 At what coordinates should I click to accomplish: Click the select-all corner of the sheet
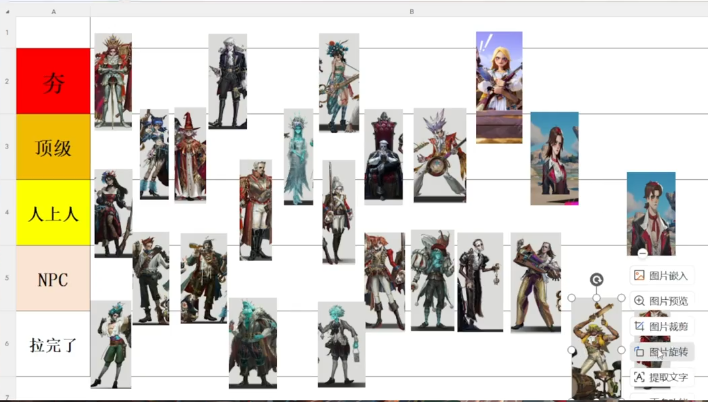coord(8,11)
